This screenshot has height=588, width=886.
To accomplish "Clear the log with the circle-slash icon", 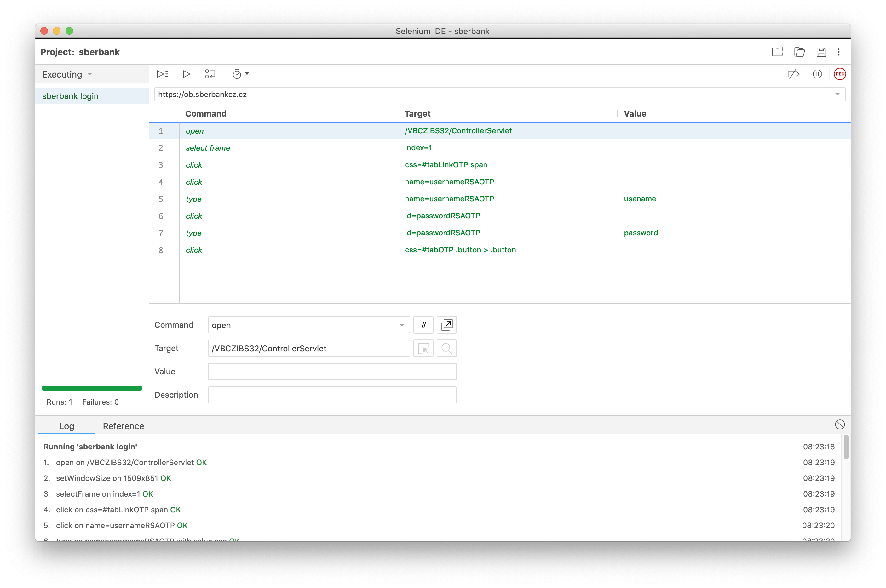I will coord(839,424).
